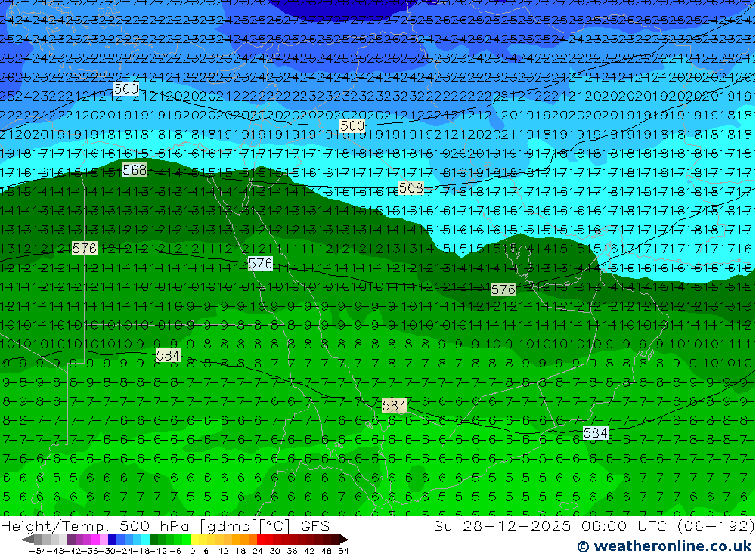Click the GFS model name in the title
The image size is (756, 554).
[x=315, y=526]
